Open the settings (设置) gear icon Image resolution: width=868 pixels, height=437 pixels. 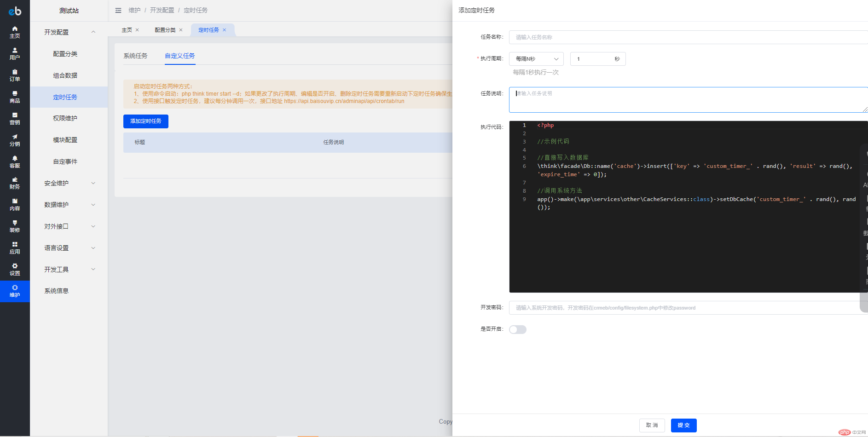tap(15, 266)
